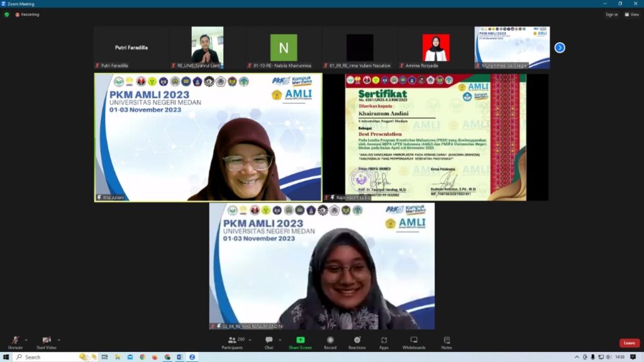Select Putri Faradilla's participant tile

(x=131, y=48)
